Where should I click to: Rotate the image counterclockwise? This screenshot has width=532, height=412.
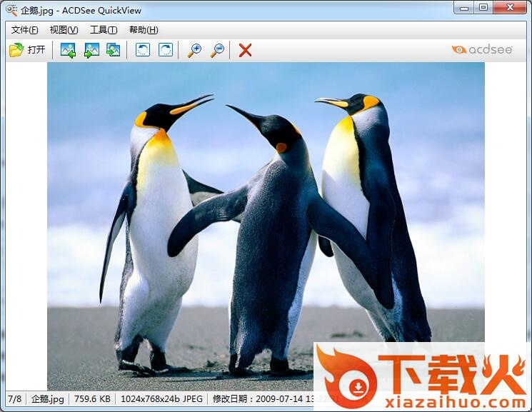[x=143, y=50]
